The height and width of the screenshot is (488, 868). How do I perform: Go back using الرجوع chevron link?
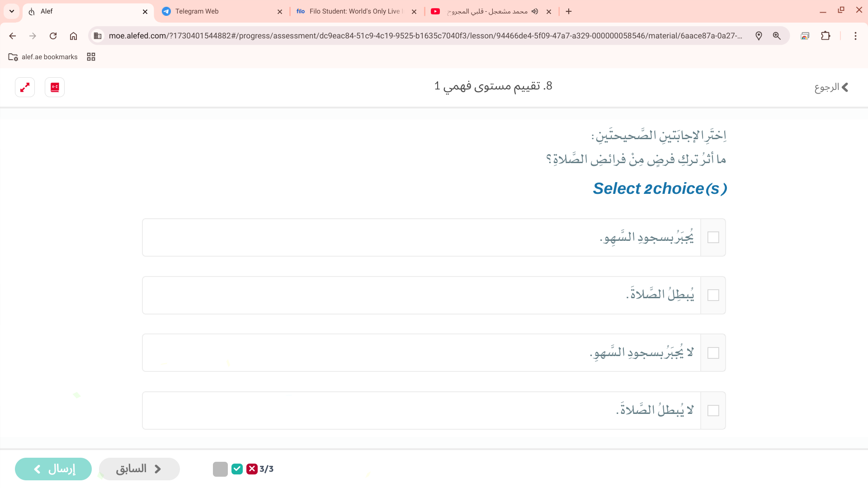831,87
